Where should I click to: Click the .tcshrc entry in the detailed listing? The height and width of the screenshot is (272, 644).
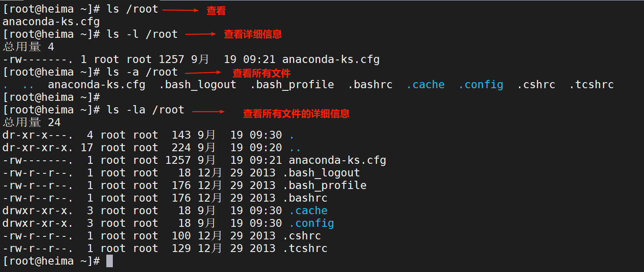[305, 249]
